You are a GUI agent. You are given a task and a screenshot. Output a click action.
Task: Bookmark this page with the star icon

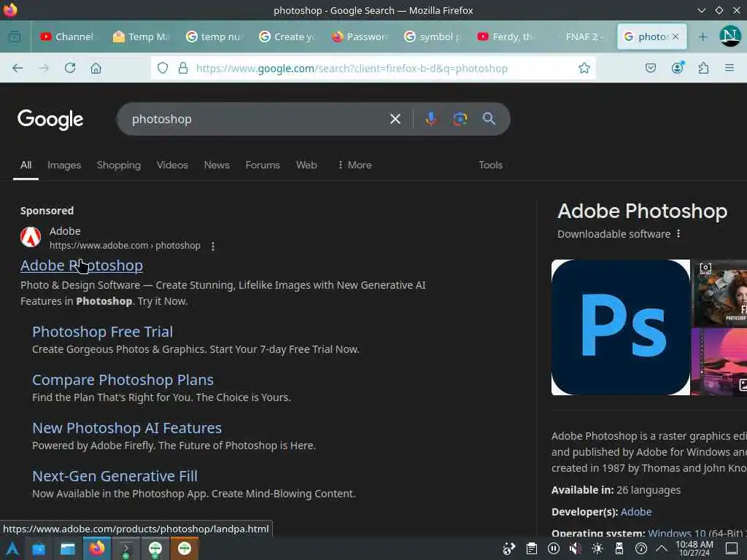point(584,68)
